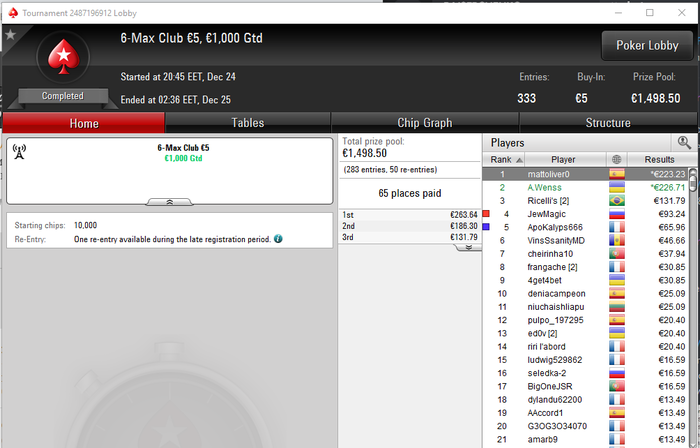Sort players by Rank column

point(504,159)
